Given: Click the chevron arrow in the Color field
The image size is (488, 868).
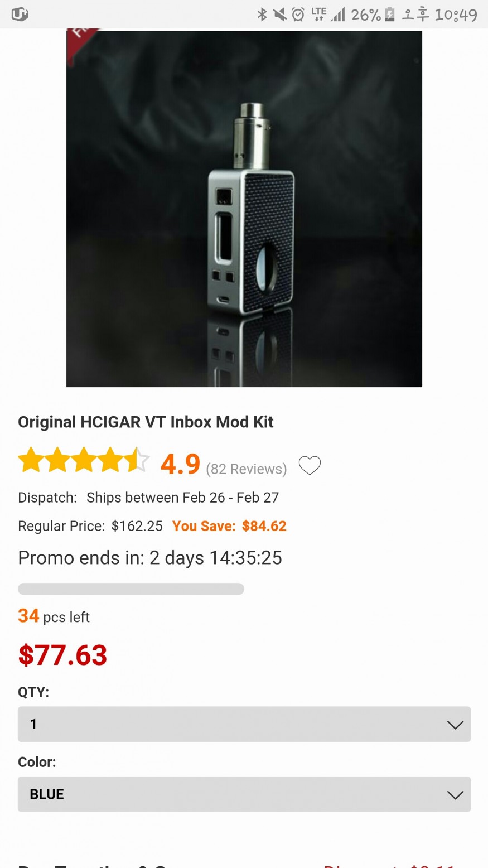Looking at the screenshot, I should pos(455,795).
